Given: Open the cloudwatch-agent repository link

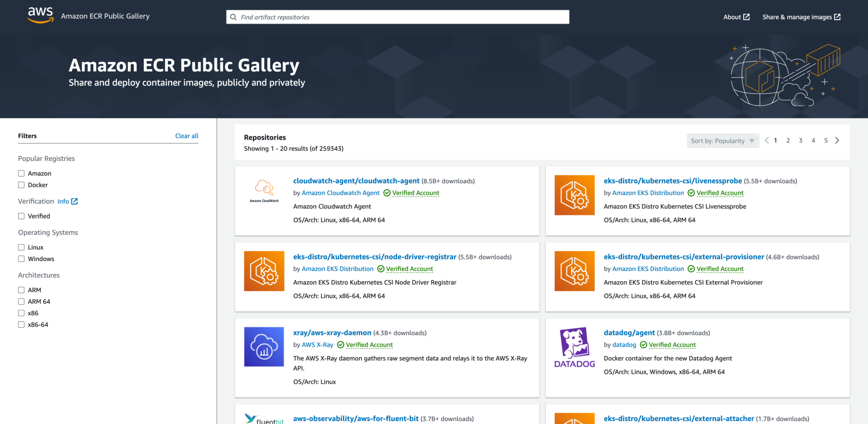Looking at the screenshot, I should pyautogui.click(x=356, y=180).
